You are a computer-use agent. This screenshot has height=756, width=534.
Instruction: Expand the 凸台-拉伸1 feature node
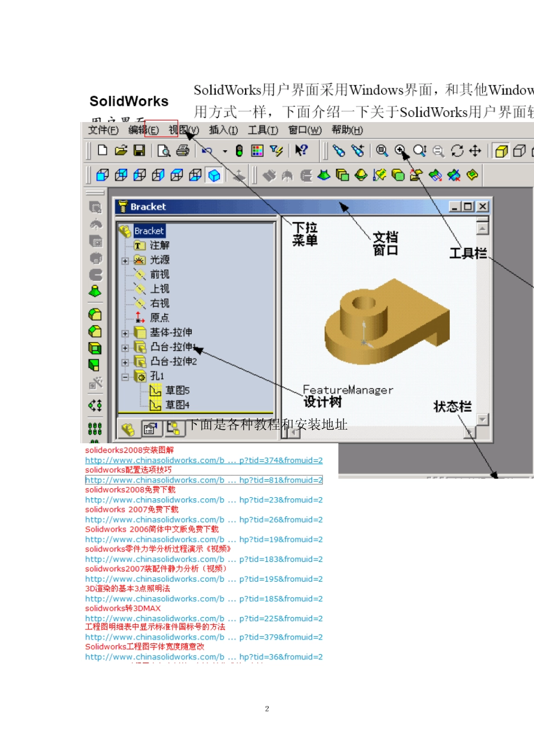tap(125, 348)
